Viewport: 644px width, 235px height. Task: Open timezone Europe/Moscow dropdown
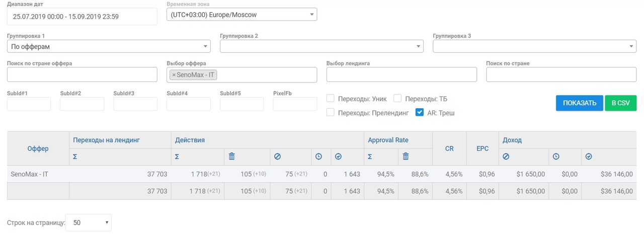click(242, 15)
